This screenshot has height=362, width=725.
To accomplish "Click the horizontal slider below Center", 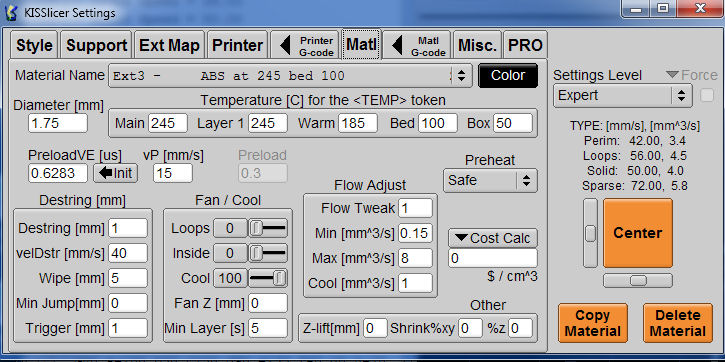I will pyautogui.click(x=638, y=280).
